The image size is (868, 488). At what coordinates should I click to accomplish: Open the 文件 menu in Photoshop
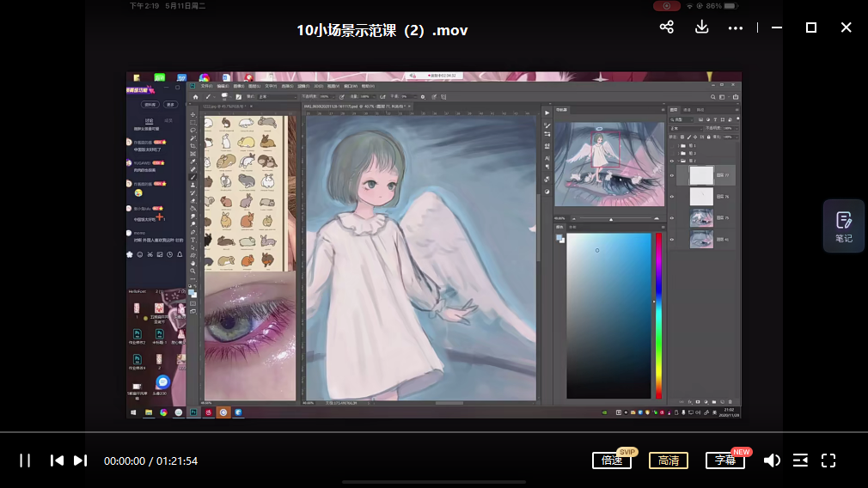point(206,86)
